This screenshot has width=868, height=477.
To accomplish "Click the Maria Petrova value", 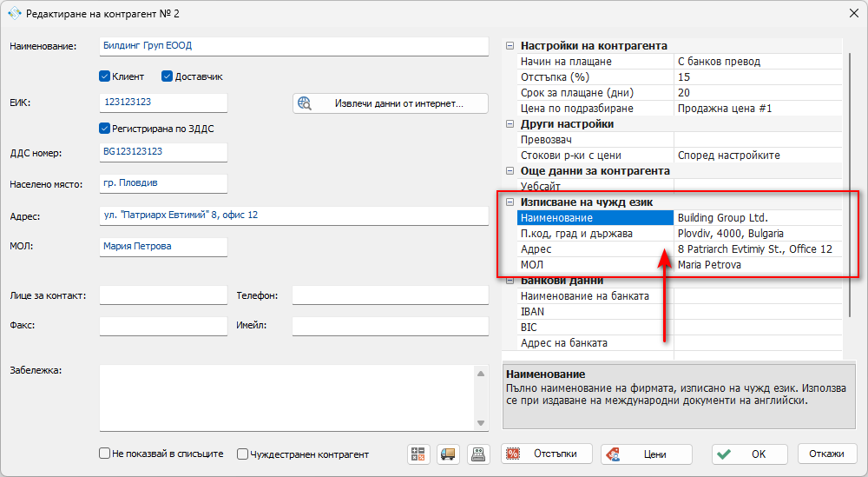I will pos(758,265).
